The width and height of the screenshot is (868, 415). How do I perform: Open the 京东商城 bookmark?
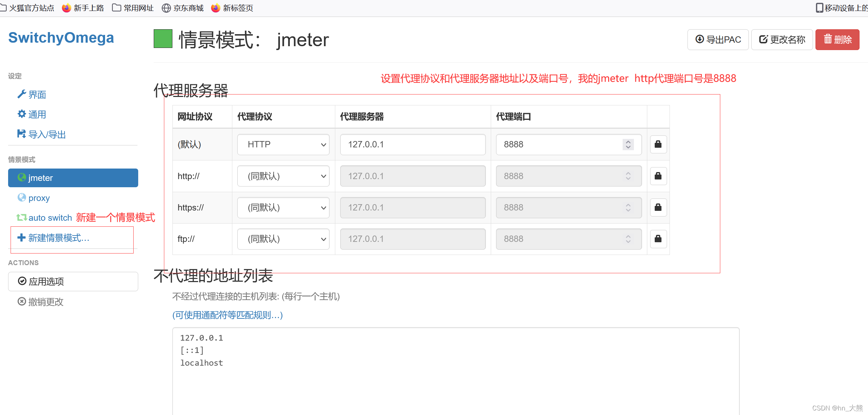(x=183, y=8)
